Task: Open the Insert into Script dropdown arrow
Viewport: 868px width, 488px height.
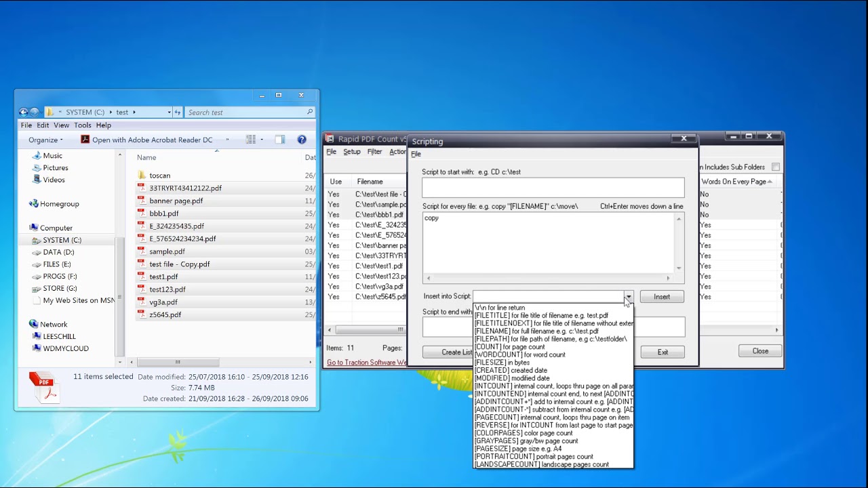Action: pyautogui.click(x=629, y=297)
